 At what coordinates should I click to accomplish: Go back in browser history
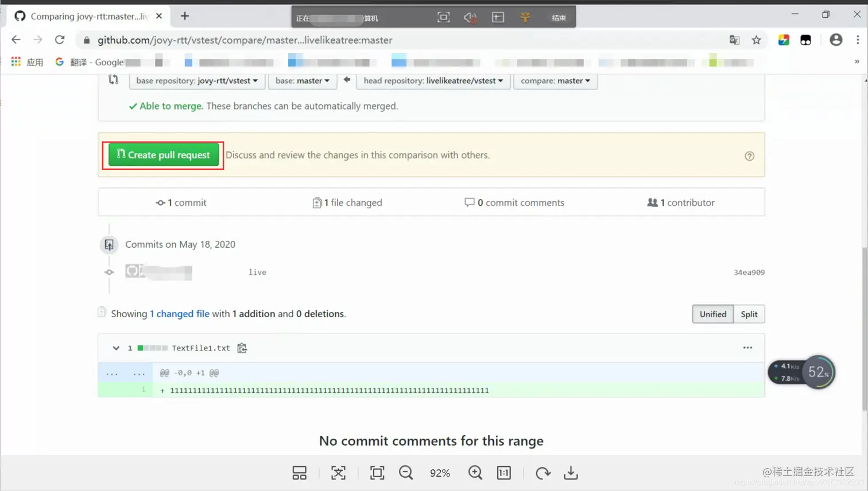[x=16, y=40]
